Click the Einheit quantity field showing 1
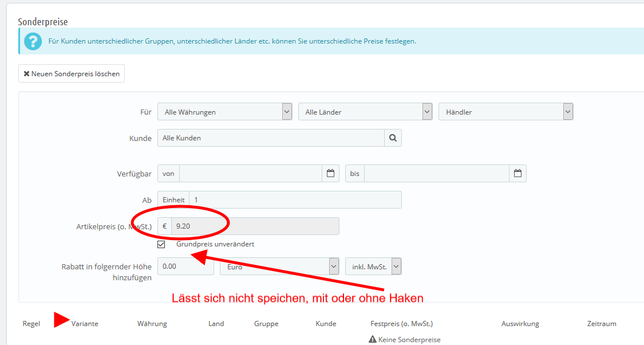 pyautogui.click(x=295, y=200)
